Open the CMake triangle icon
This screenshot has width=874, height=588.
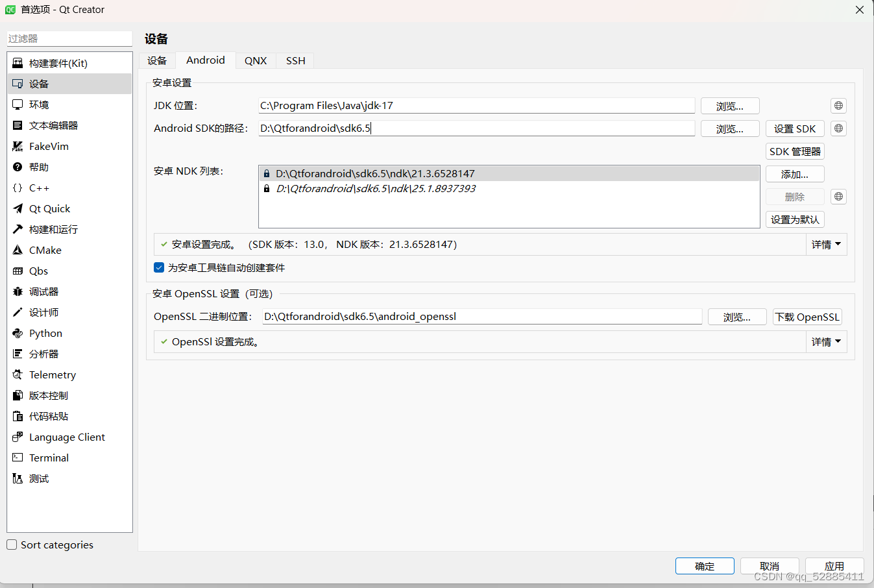pos(18,250)
